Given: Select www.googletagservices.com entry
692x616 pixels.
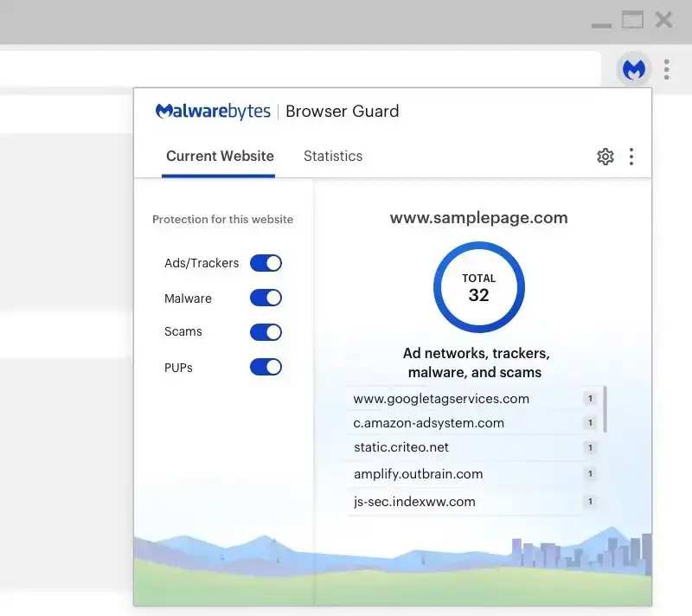Looking at the screenshot, I should (x=474, y=399).
